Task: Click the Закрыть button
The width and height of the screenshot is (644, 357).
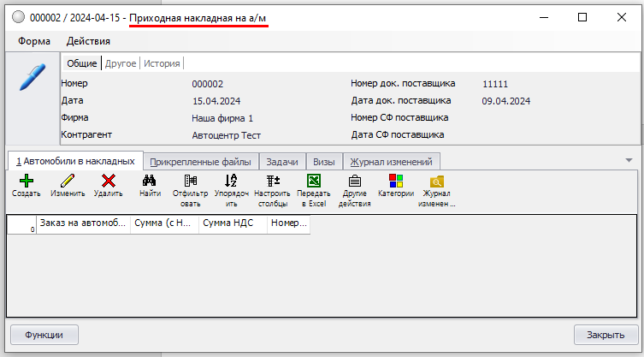Action: click(x=605, y=334)
